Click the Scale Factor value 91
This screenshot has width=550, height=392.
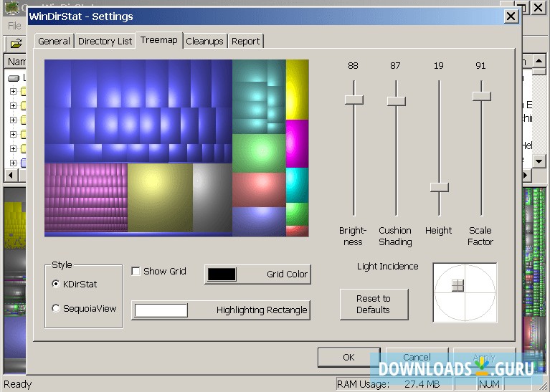point(480,65)
